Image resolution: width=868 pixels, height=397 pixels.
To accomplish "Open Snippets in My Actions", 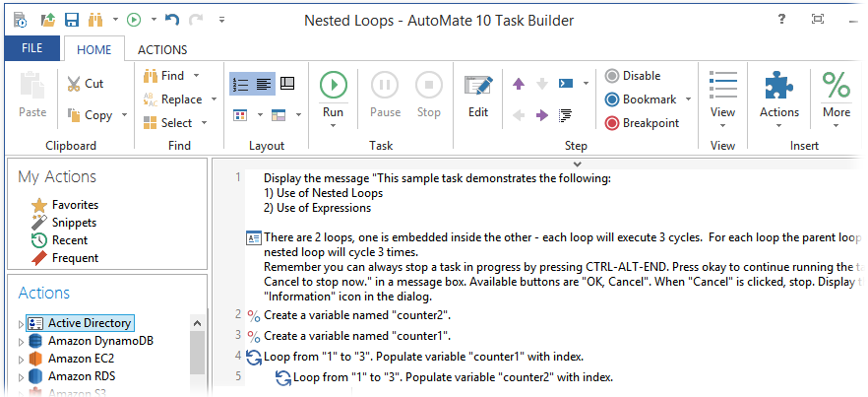I will pos(63,223).
